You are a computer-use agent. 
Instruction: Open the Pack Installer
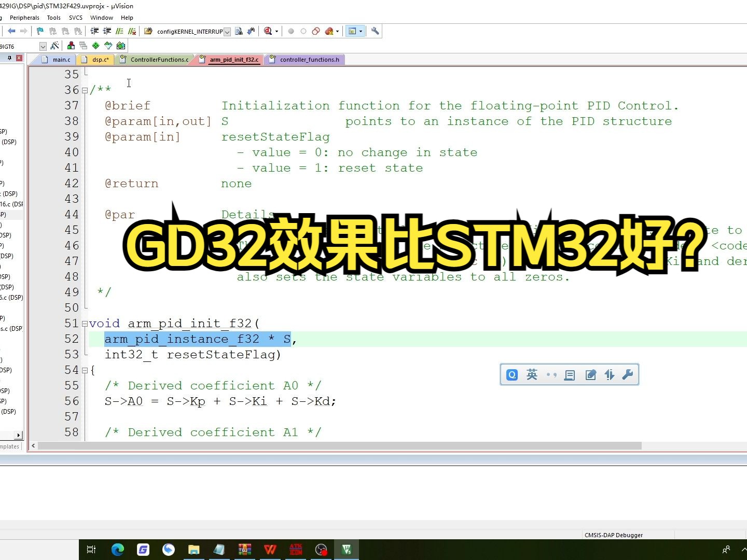tap(121, 46)
